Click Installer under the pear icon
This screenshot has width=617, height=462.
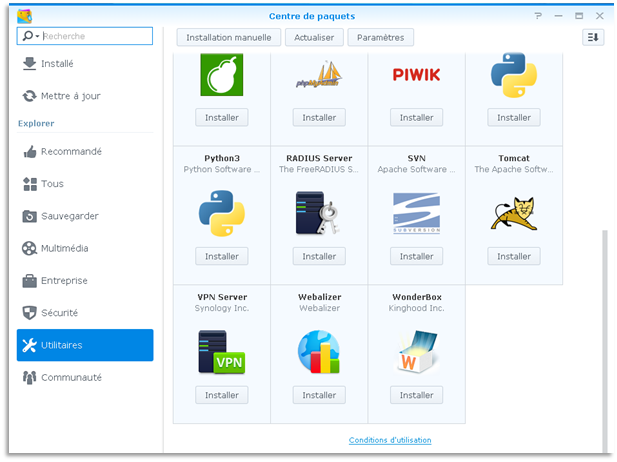(222, 117)
